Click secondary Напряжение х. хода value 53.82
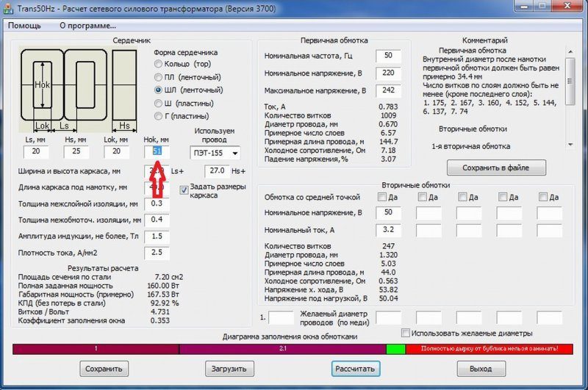The height and width of the screenshot is (390, 588). point(389,289)
